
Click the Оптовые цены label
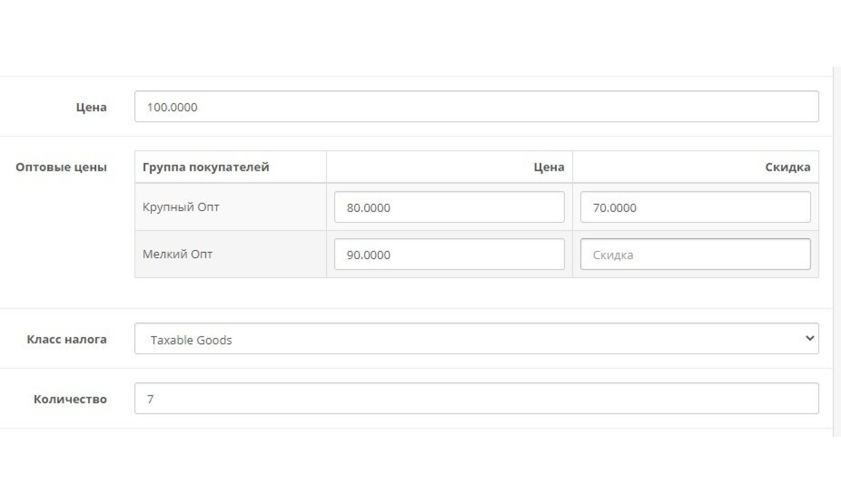click(x=61, y=167)
